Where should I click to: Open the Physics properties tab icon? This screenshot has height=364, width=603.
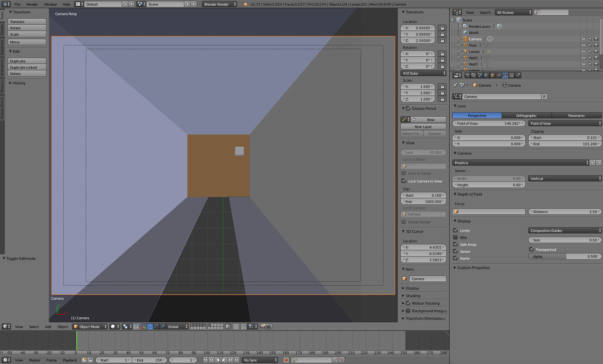click(518, 75)
